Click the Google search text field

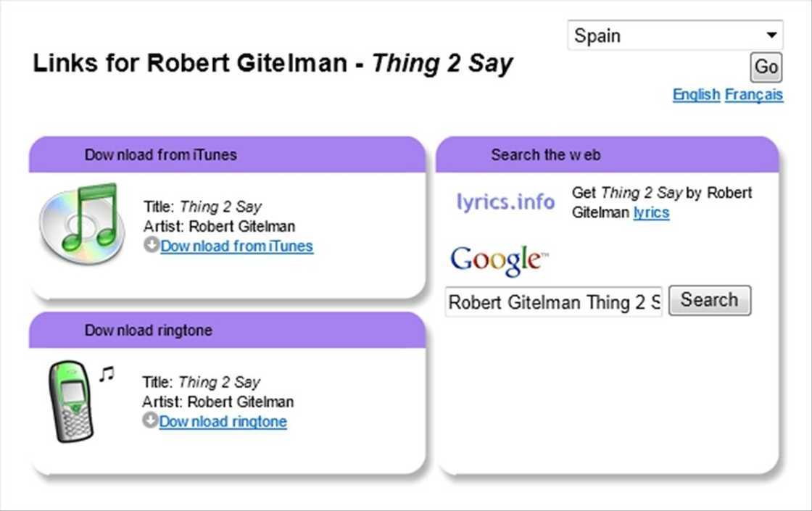click(554, 302)
